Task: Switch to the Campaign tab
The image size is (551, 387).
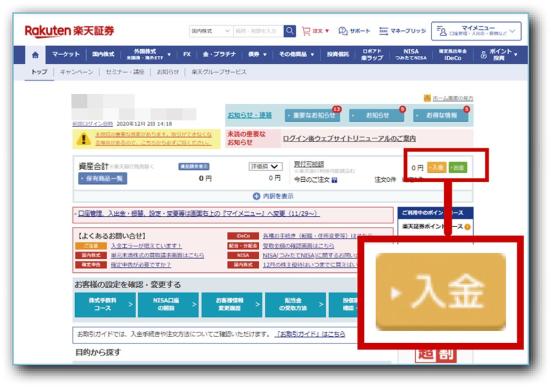Action: (77, 72)
